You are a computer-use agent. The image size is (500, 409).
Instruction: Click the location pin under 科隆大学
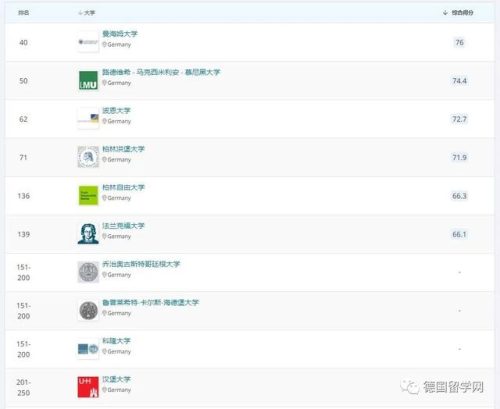(x=104, y=351)
